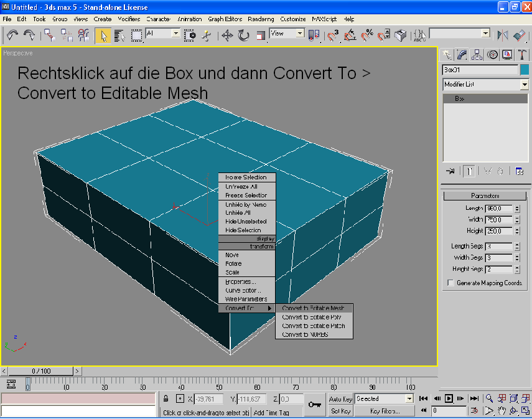Open the Hierarchy command panel tab

(x=477, y=55)
